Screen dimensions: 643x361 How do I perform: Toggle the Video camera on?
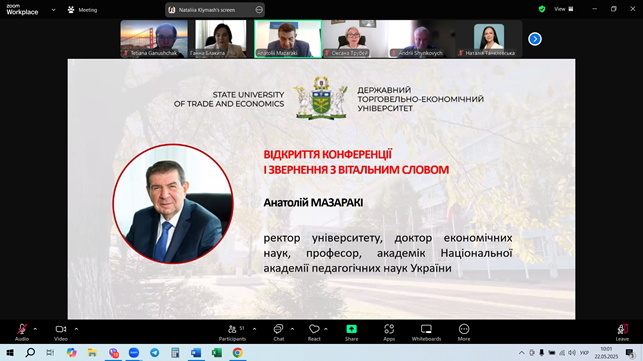[x=61, y=332]
